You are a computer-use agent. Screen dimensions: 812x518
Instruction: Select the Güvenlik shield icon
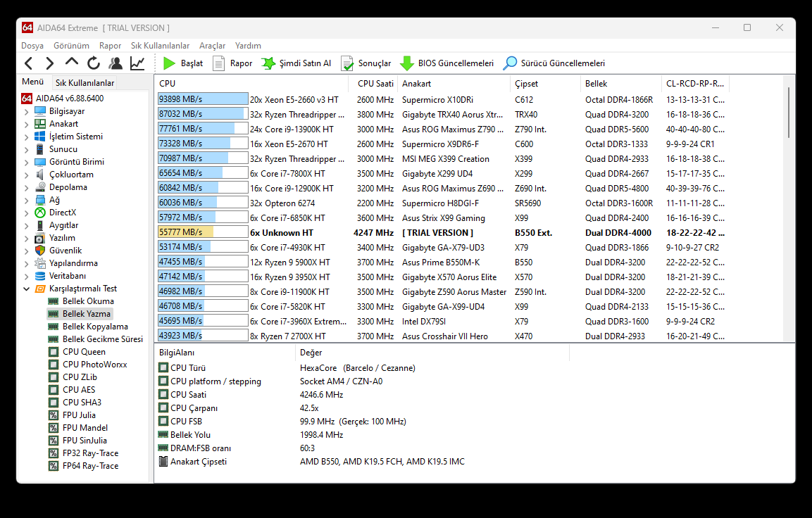coord(40,251)
